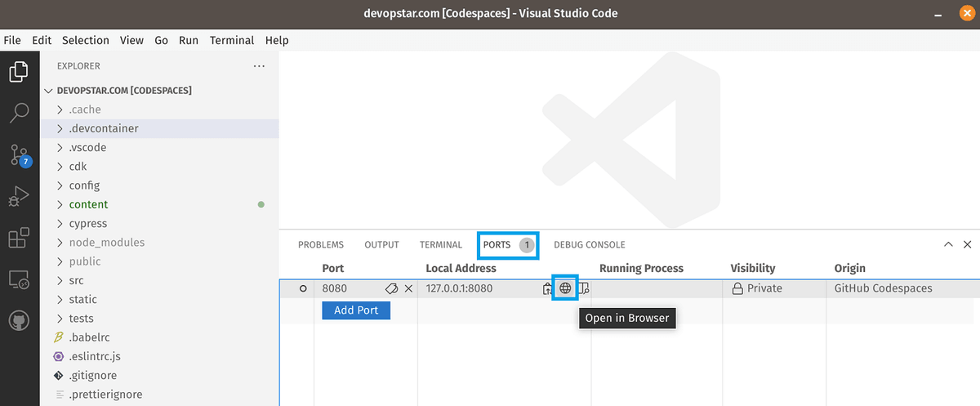This screenshot has height=406, width=980.
Task: Open the Remote Explorer view
Action: [19, 280]
